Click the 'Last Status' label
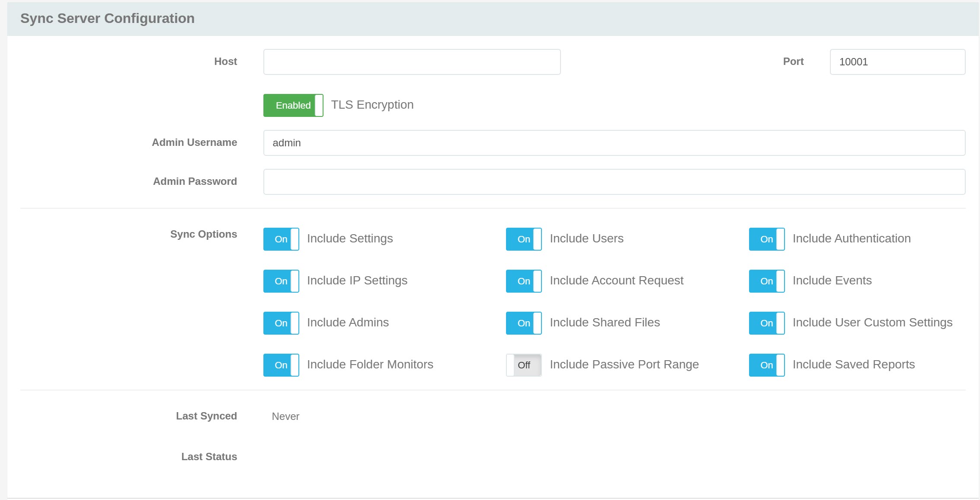The width and height of the screenshot is (980, 500). (209, 457)
